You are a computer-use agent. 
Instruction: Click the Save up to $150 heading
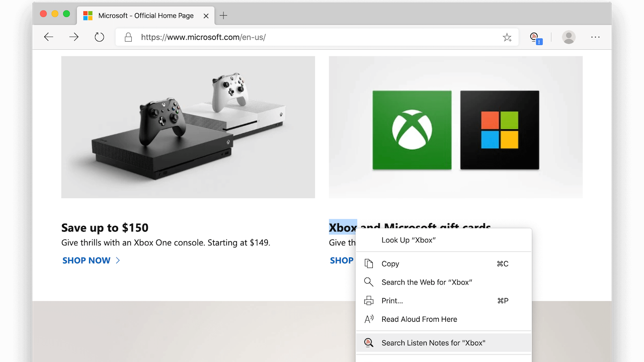pos(105,228)
